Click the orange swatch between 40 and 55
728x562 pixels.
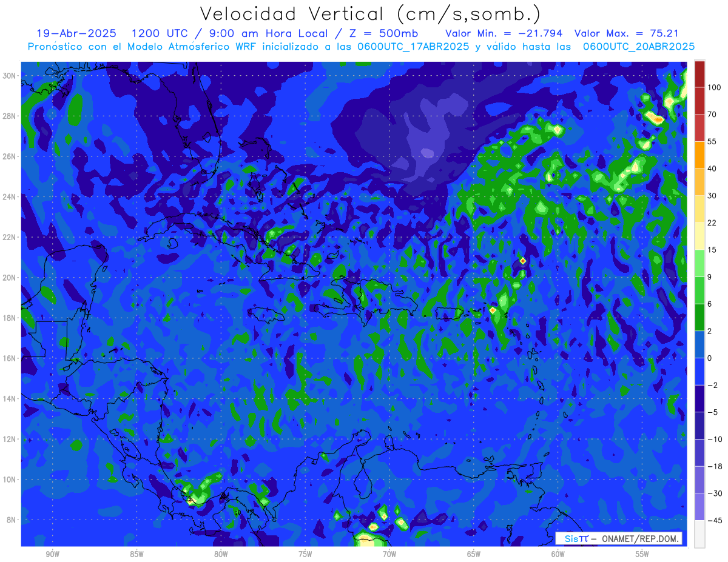(x=699, y=155)
